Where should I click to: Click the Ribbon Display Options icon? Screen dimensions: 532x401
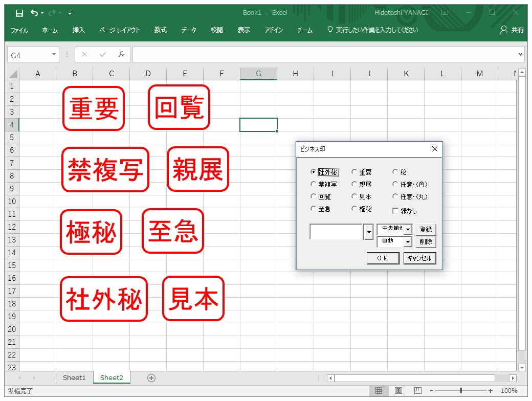click(445, 13)
